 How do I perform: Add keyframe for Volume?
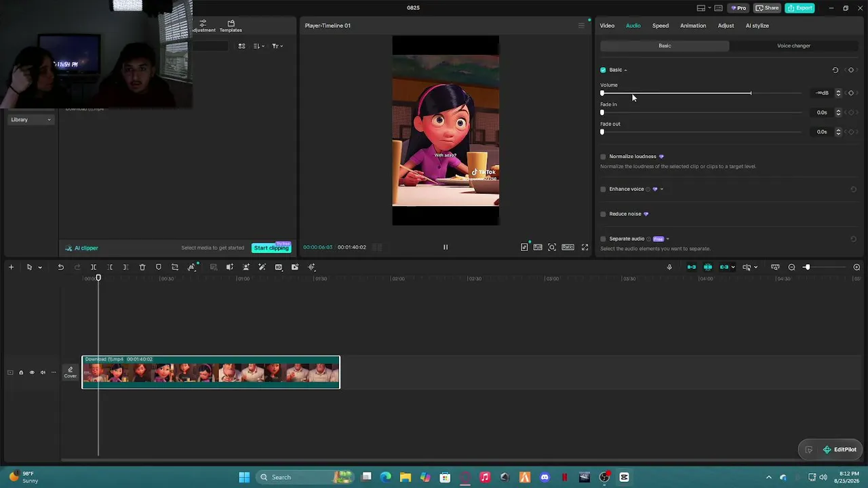(x=851, y=93)
